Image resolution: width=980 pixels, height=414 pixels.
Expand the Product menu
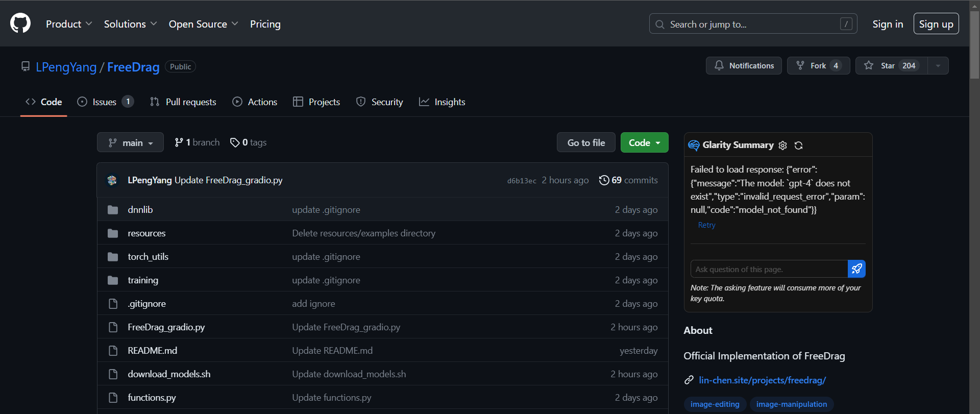coord(69,24)
